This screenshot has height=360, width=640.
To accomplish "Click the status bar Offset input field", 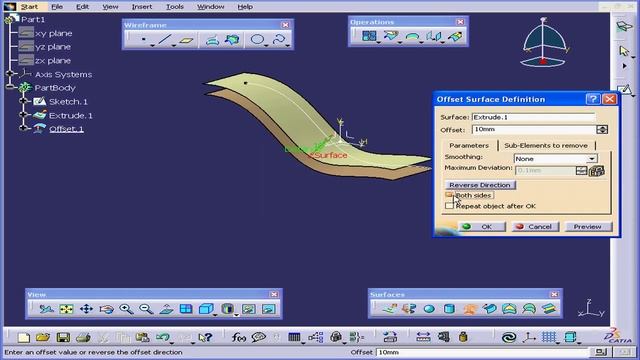I will pyautogui.click(x=482, y=352).
